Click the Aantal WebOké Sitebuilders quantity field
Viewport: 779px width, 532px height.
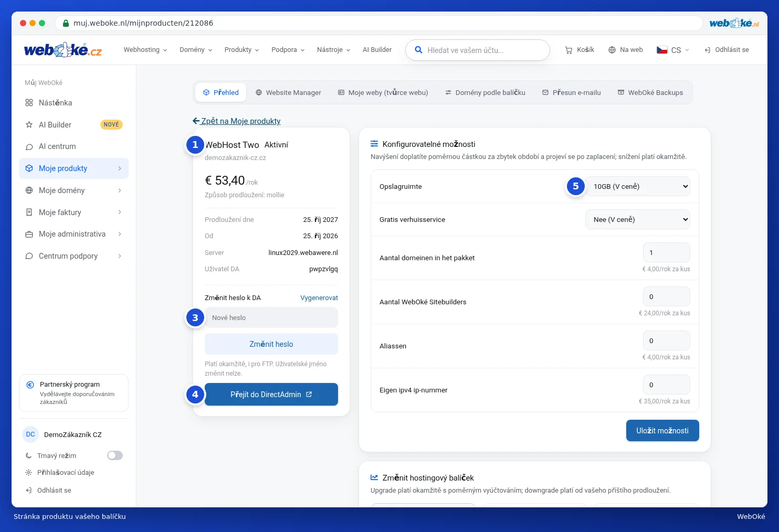tap(667, 296)
